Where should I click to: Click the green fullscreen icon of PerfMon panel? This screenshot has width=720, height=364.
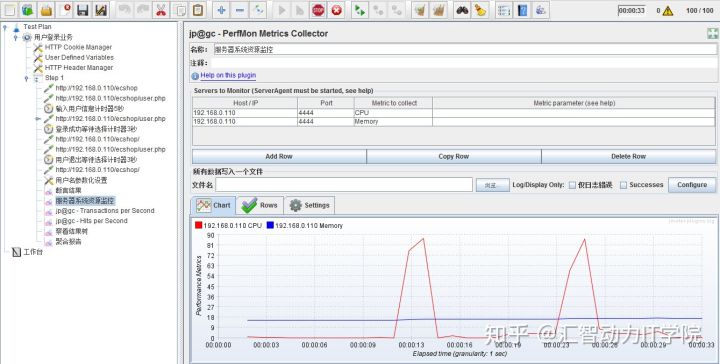[x=713, y=33]
